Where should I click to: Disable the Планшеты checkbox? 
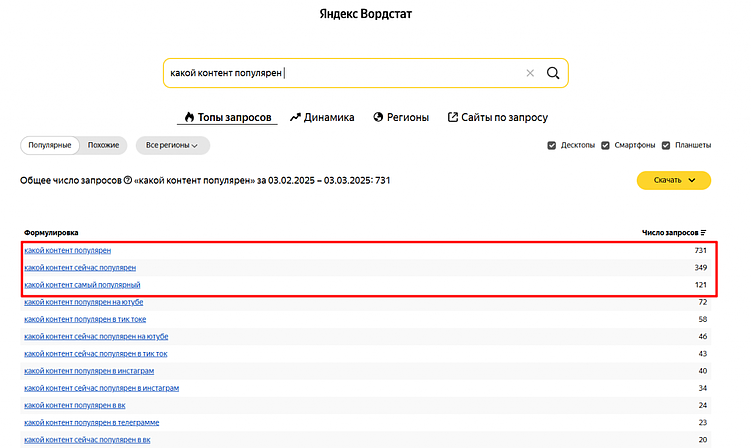tap(666, 145)
